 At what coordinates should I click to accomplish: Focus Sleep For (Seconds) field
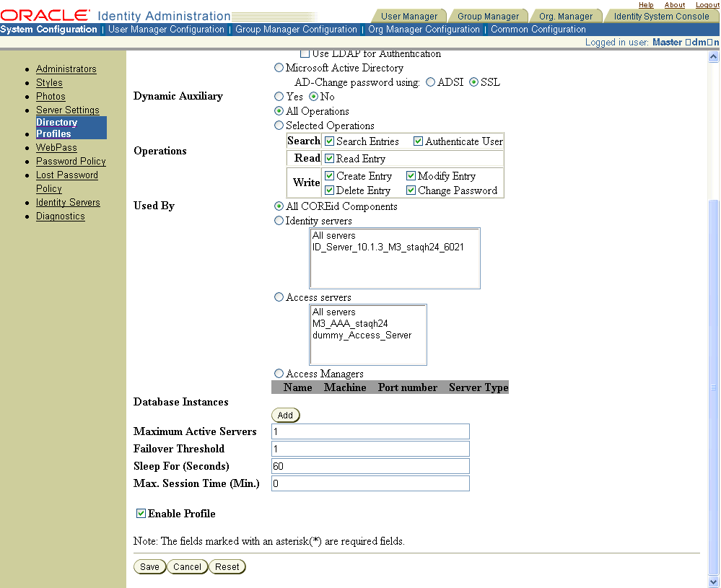coord(370,466)
